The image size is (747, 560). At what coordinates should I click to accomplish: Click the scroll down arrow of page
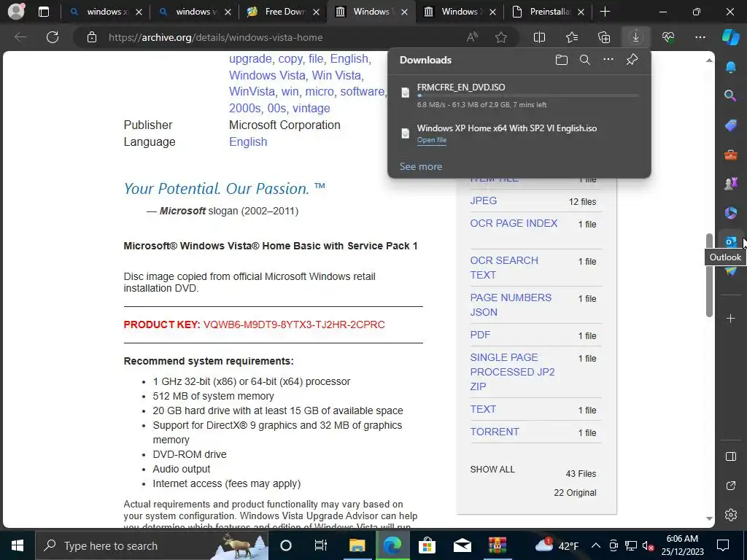pos(709,518)
